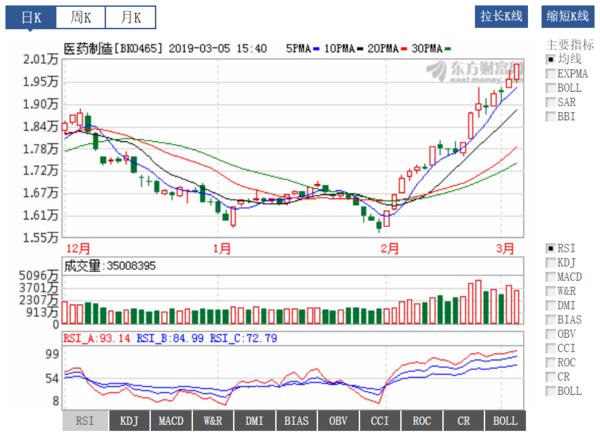Toggle the SAR main indicator checkbox
The height and width of the screenshot is (437, 600).
click(x=550, y=102)
